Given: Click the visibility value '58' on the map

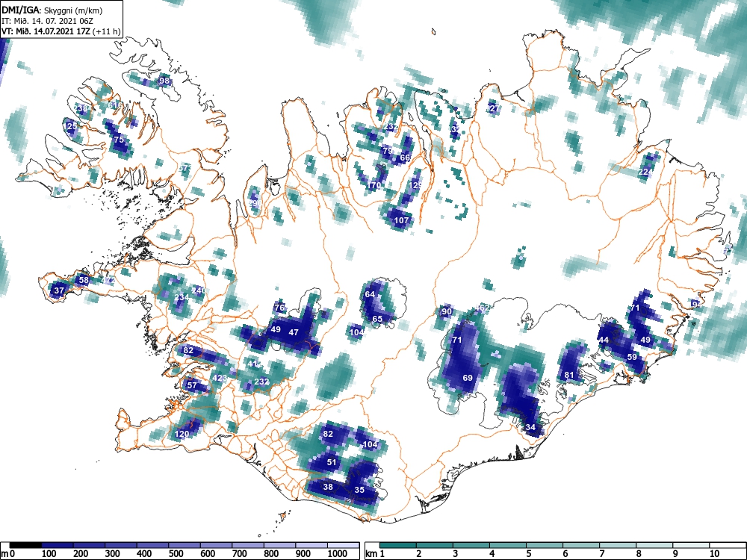Looking at the screenshot, I should pyautogui.click(x=84, y=280).
